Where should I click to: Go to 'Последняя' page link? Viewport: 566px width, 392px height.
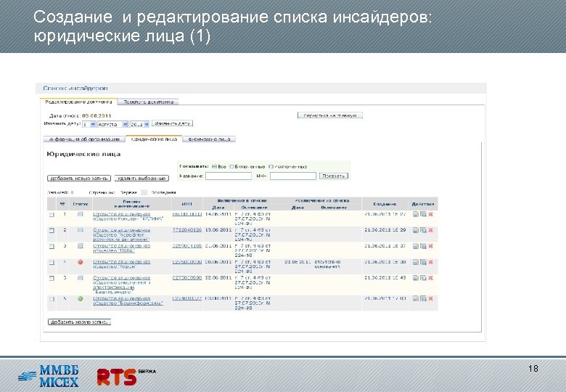pyautogui.click(x=163, y=193)
